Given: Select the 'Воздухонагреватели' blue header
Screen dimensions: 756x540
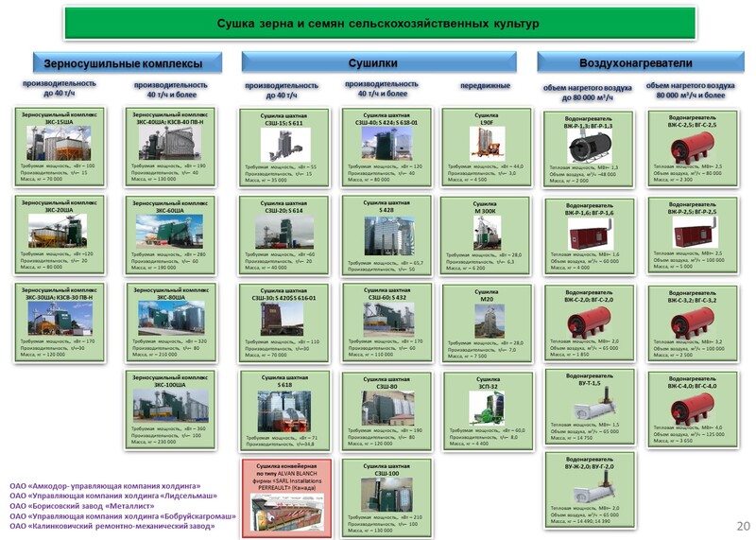Looking at the screenshot, I should tap(641, 62).
